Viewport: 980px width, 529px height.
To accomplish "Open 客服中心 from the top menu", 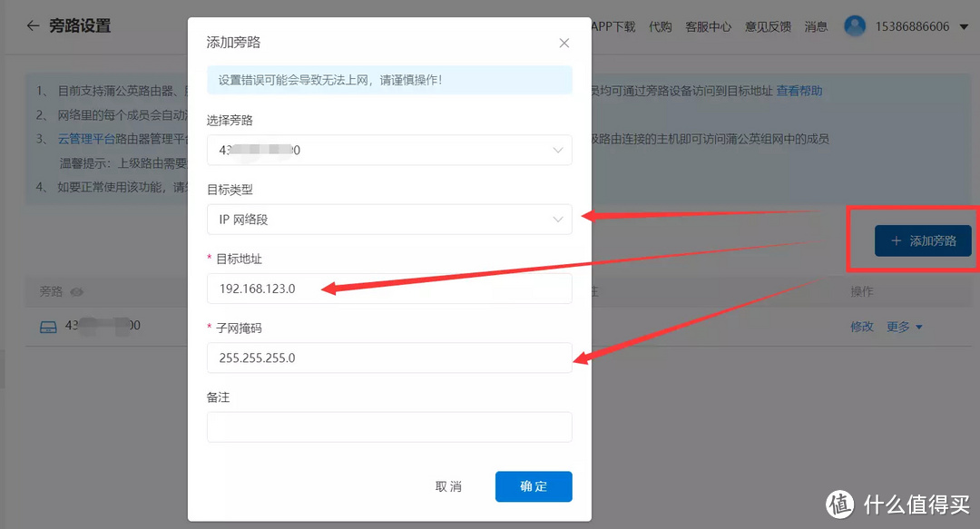I will [x=709, y=26].
